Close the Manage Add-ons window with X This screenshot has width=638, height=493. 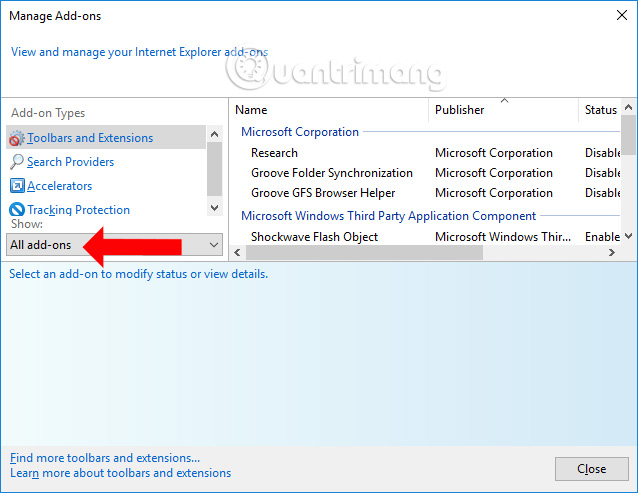pyautogui.click(x=622, y=15)
